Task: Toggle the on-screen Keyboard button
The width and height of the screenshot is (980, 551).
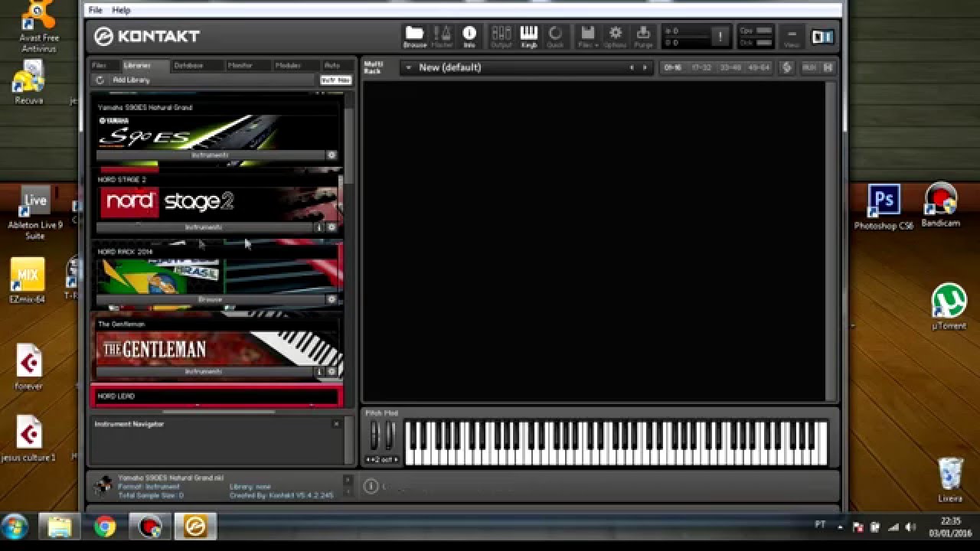Action: tap(529, 36)
